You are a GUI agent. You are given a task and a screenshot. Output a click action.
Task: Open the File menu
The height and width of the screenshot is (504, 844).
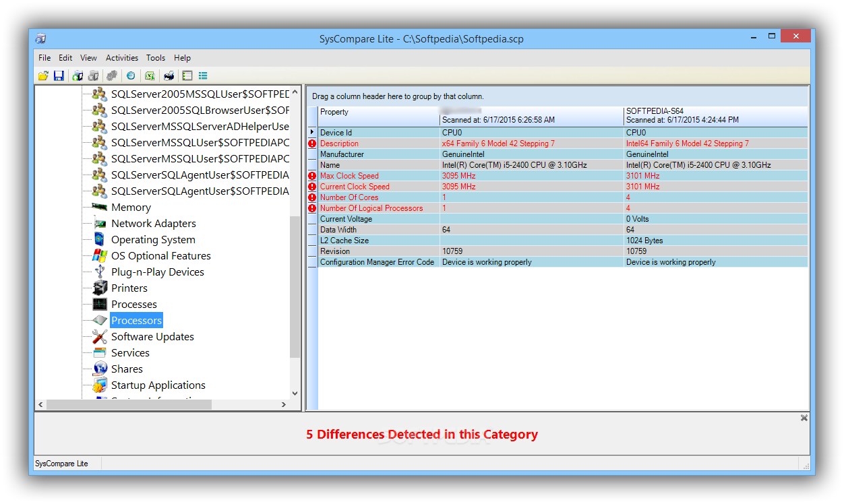[44, 58]
